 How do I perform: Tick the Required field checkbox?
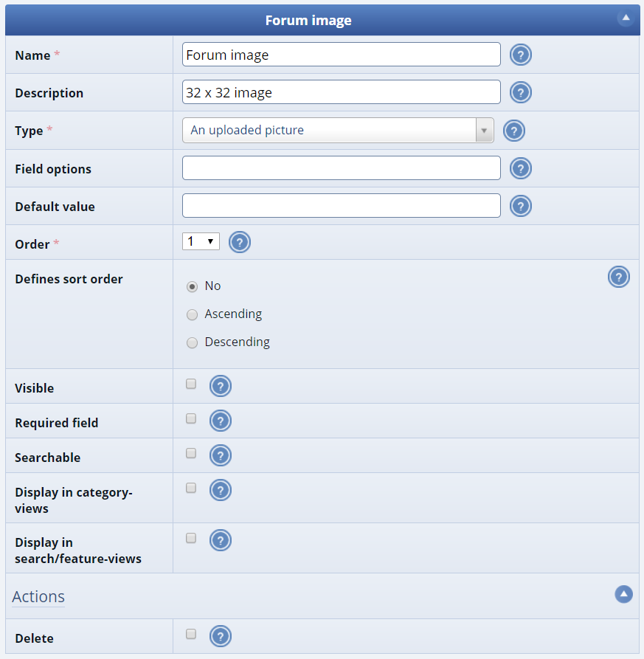point(191,418)
